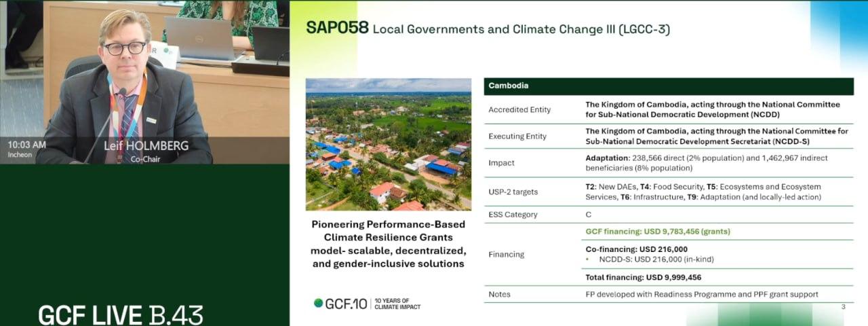Click the GCF LIVE B.43 banner text
Screen dimensions: 868x326
121,314
